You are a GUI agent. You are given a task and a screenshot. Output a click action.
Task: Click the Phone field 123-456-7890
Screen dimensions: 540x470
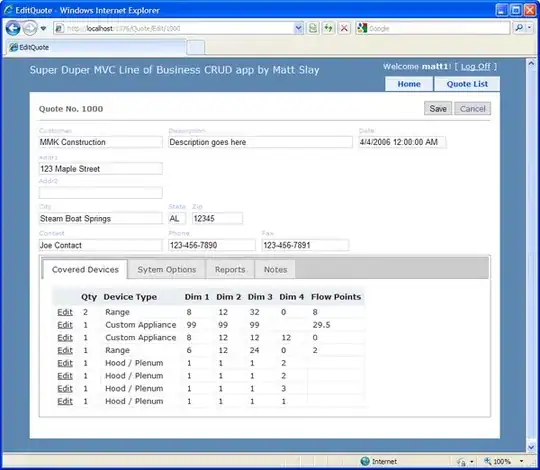(x=212, y=245)
